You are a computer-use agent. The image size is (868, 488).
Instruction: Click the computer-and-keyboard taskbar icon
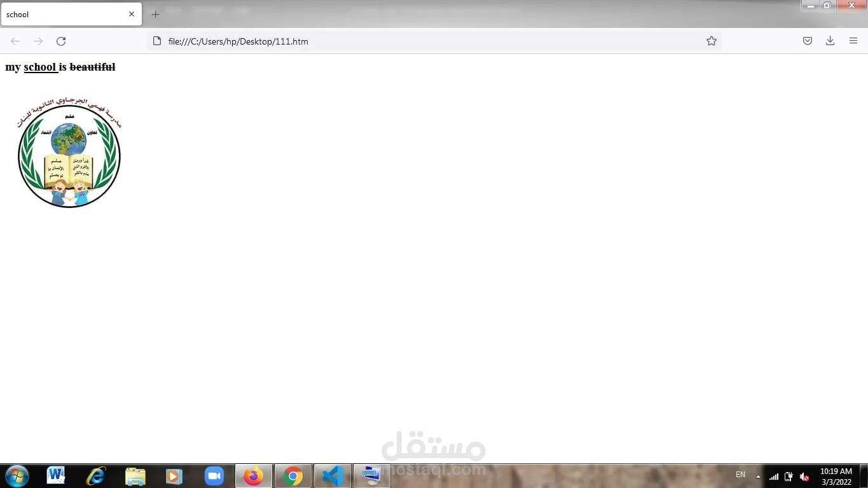[x=372, y=476]
